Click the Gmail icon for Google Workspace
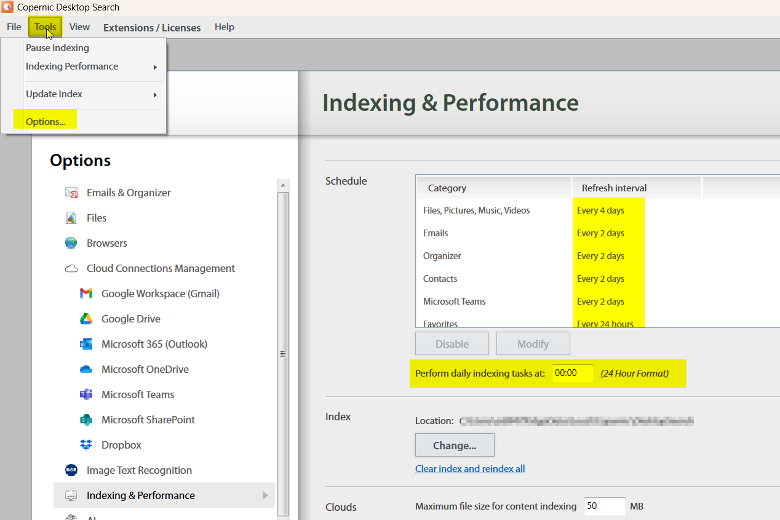This screenshot has width=780, height=520. 86,294
